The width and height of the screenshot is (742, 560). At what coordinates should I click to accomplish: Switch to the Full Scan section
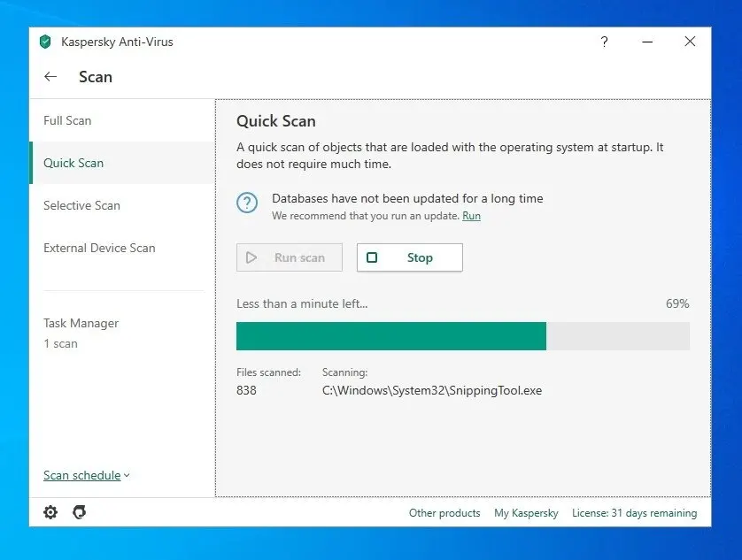(67, 120)
